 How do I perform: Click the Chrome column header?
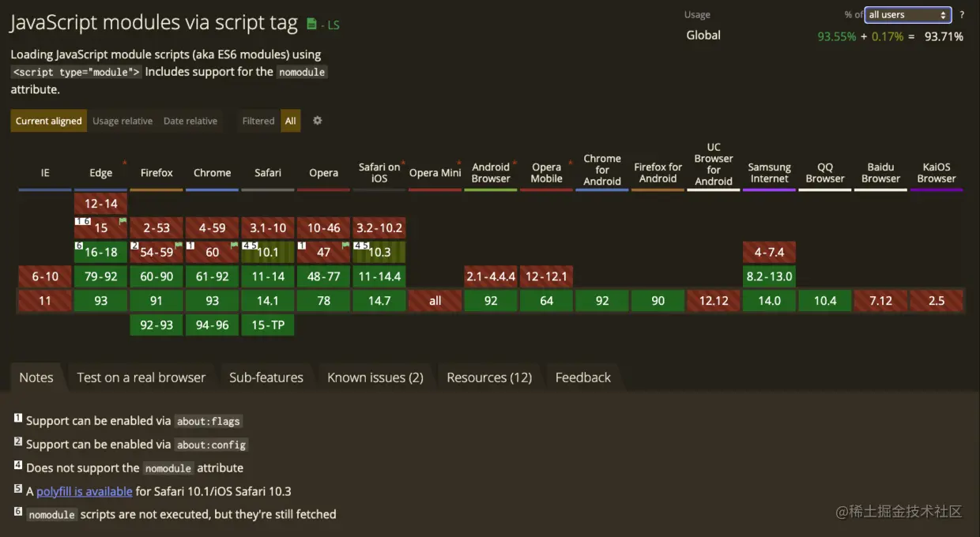(x=213, y=173)
